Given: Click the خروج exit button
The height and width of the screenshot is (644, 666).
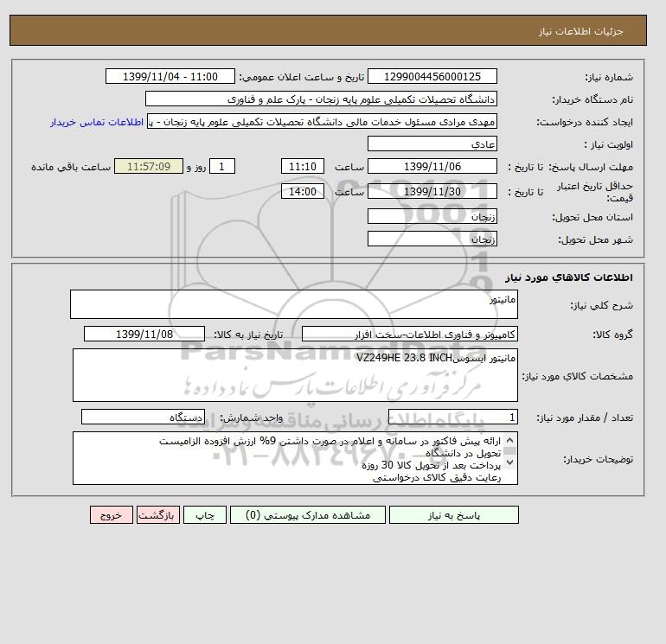Looking at the screenshot, I should (x=112, y=515).
